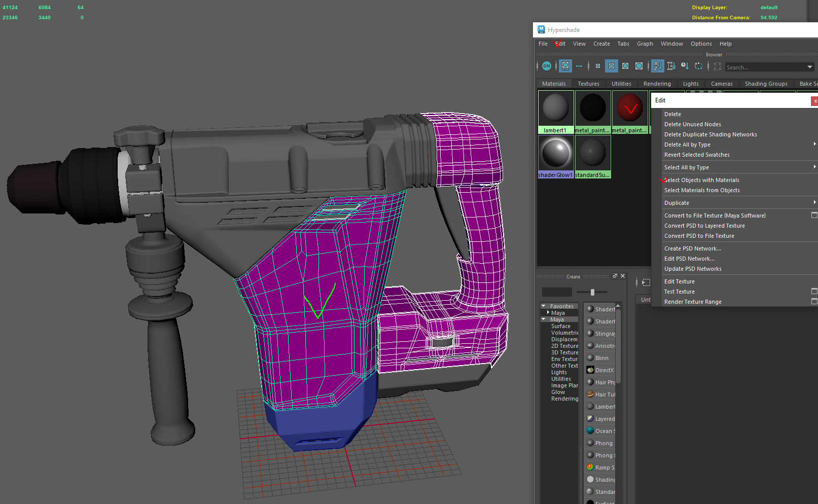This screenshot has width=818, height=504.
Task: Set small swatch size
Action: [598, 66]
